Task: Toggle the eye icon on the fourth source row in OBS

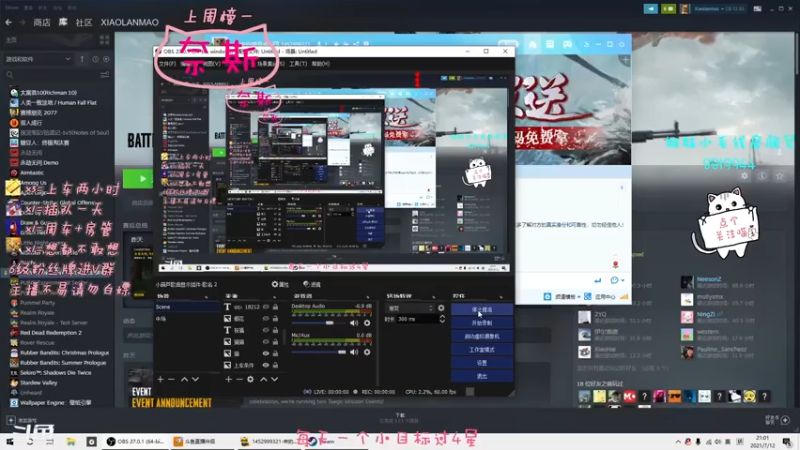Action: [x=266, y=342]
